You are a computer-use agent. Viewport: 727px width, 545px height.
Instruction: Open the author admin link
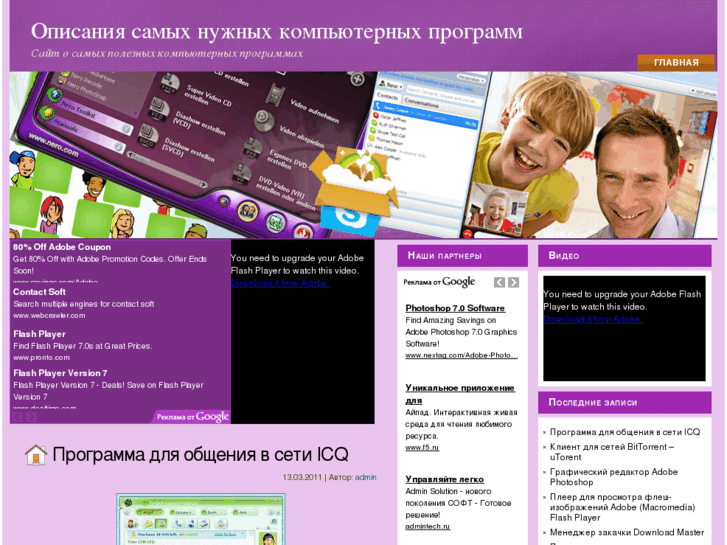365,477
